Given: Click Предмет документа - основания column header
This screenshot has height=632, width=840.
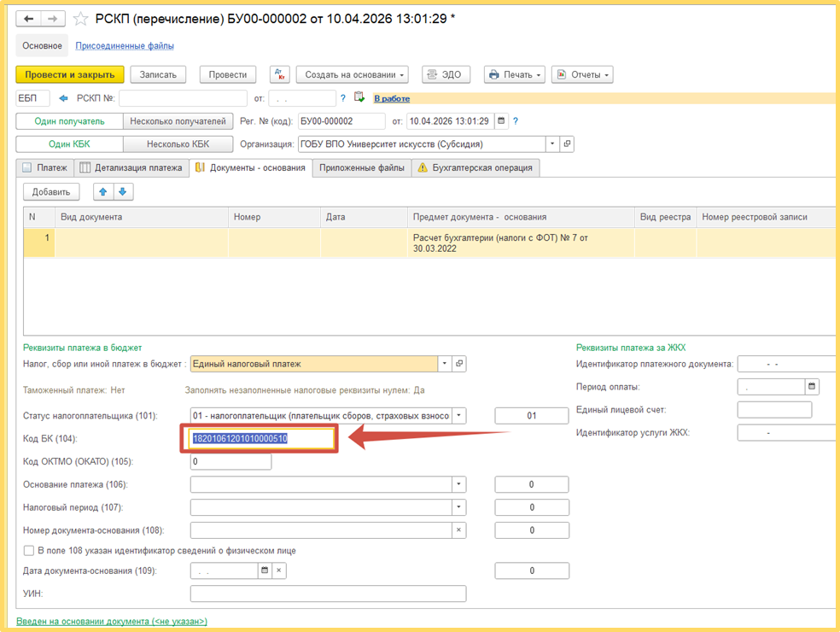Looking at the screenshot, I should pyautogui.click(x=521, y=217).
